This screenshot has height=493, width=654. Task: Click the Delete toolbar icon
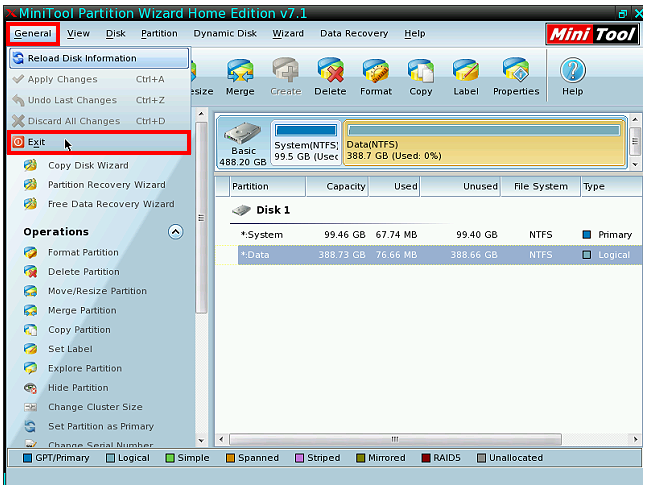[x=330, y=70]
